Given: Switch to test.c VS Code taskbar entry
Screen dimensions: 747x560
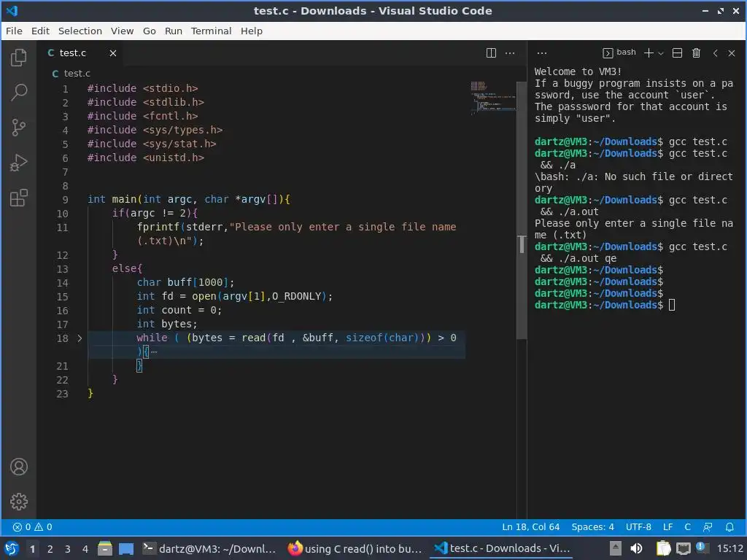Looking at the screenshot, I should point(502,549).
